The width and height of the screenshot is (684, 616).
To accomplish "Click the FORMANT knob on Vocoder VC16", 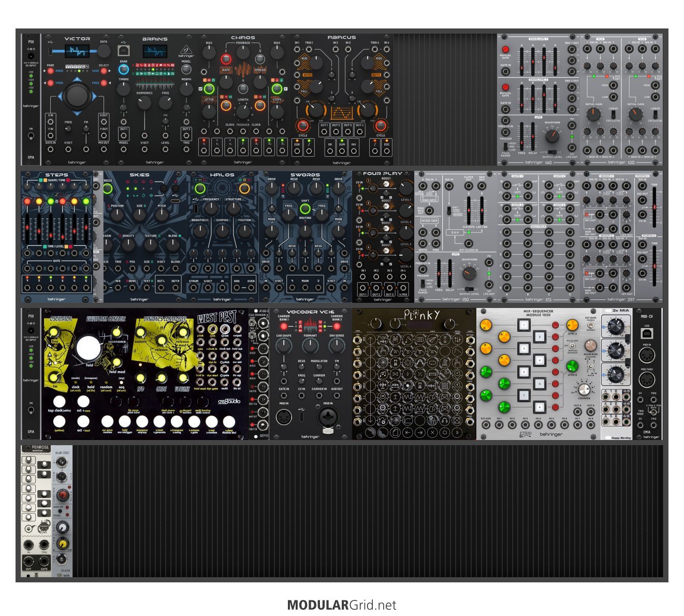I will point(310,345).
